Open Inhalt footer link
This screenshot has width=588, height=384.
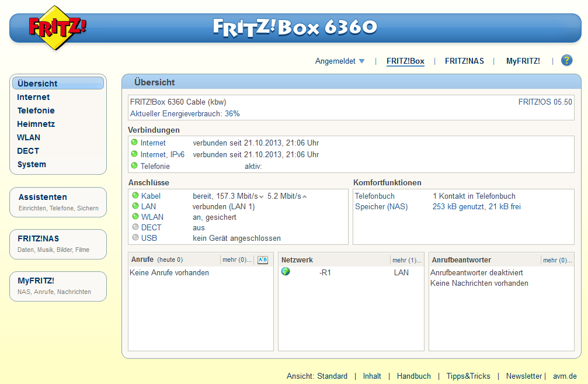[x=372, y=376]
